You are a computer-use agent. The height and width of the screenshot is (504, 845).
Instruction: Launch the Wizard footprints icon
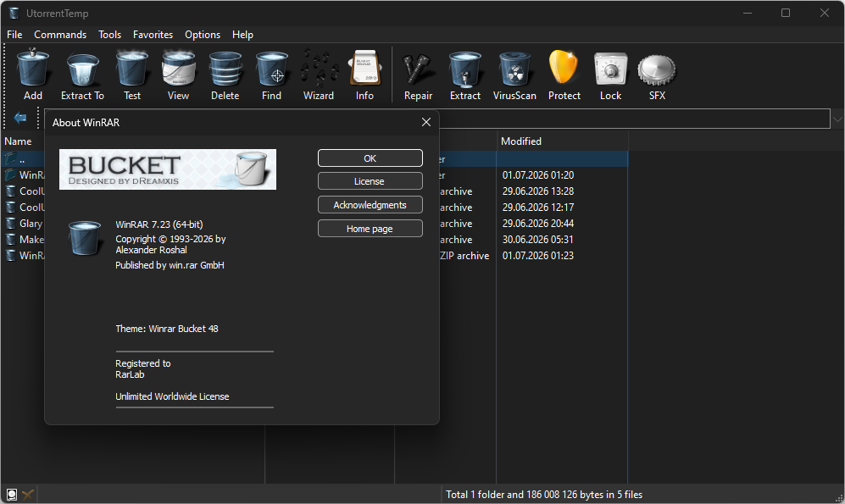(x=319, y=69)
